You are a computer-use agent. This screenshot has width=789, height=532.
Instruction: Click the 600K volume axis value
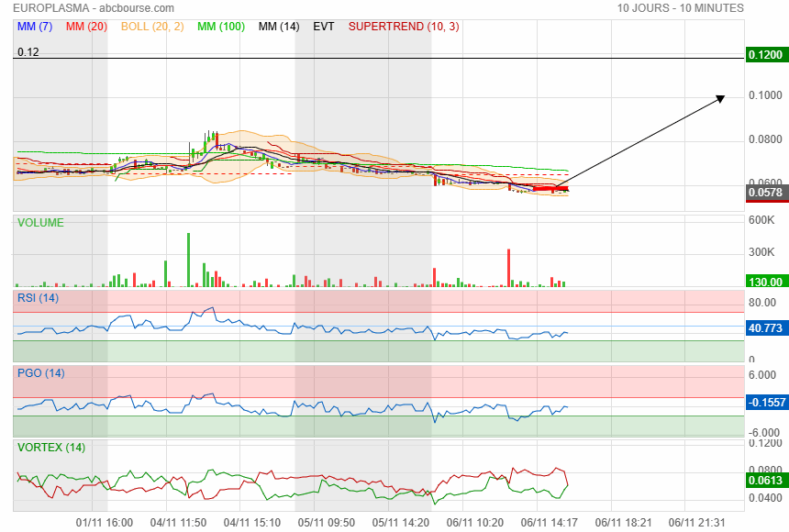click(761, 220)
